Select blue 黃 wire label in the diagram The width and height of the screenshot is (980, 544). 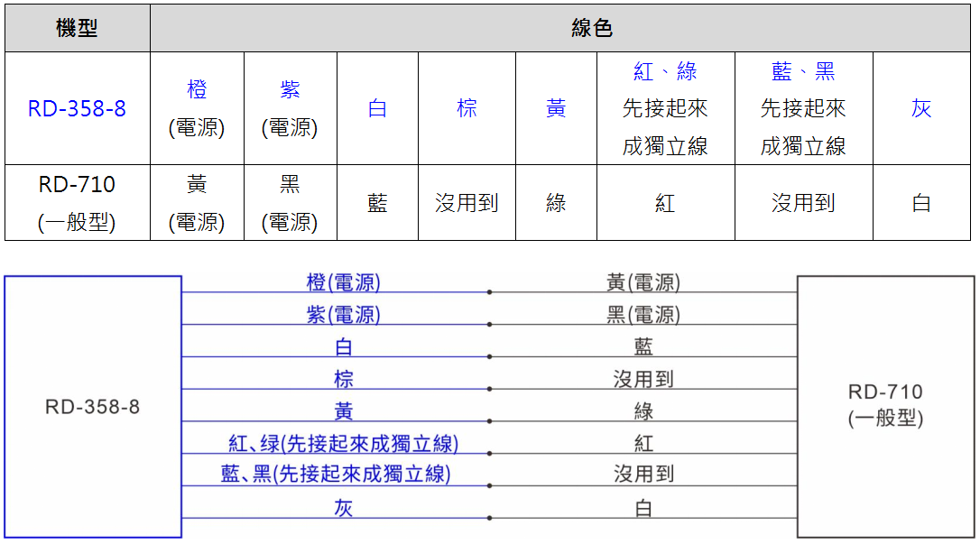344,411
